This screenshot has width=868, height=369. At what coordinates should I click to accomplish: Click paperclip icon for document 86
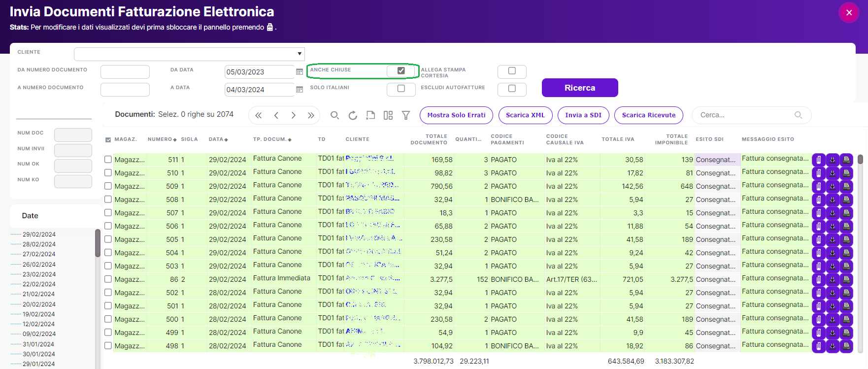(x=818, y=279)
